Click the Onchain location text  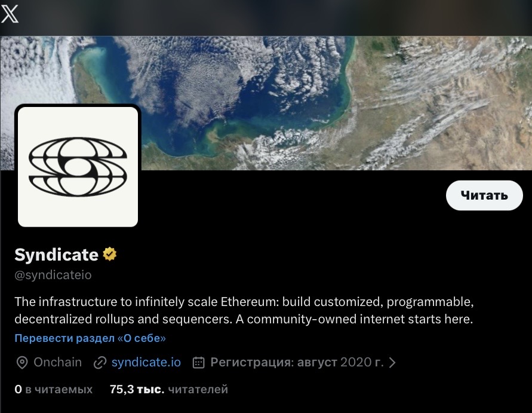click(x=57, y=362)
